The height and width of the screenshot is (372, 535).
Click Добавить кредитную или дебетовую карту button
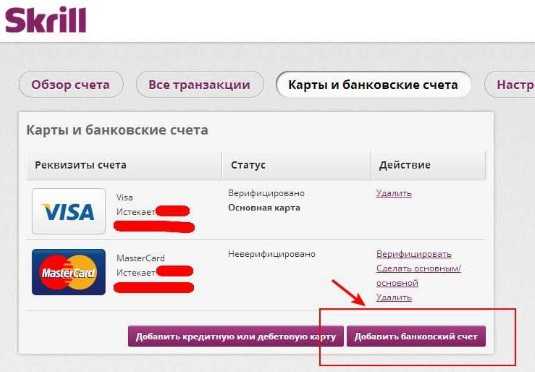tap(236, 337)
